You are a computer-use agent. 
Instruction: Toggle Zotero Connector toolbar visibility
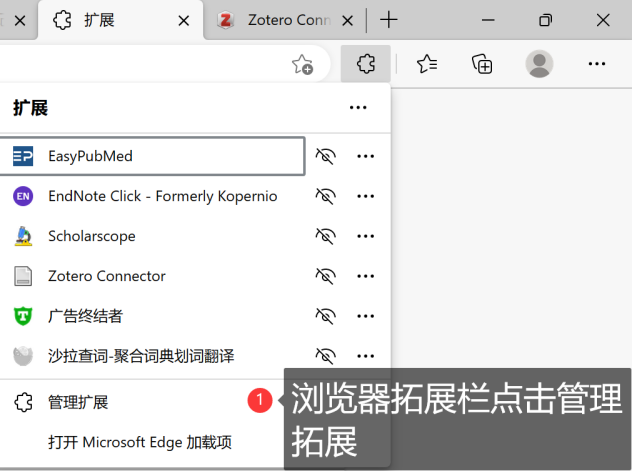tap(326, 276)
